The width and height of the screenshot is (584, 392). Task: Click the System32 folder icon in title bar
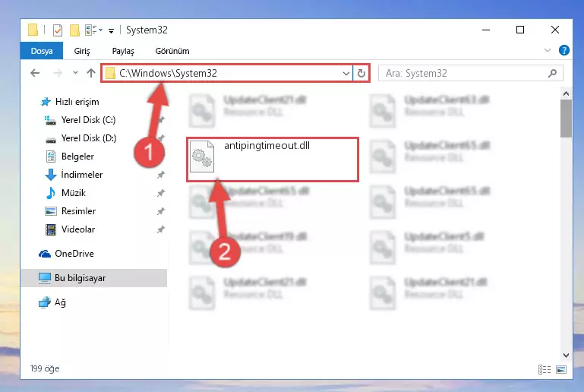33,30
